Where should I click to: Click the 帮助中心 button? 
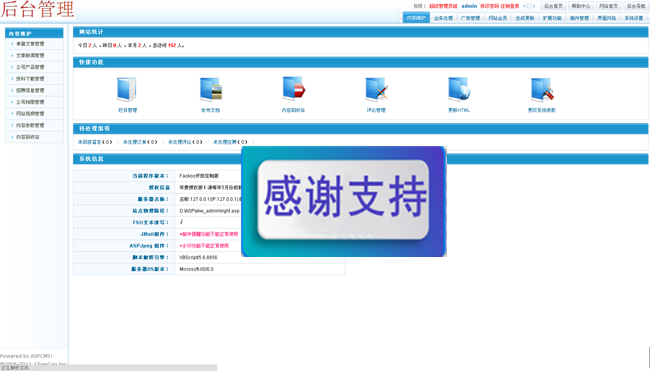tap(581, 6)
